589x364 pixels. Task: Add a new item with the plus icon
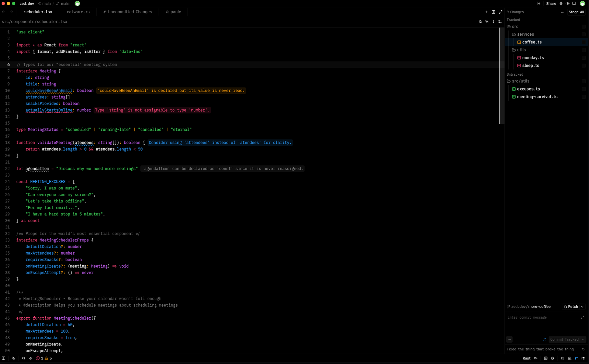(x=486, y=12)
